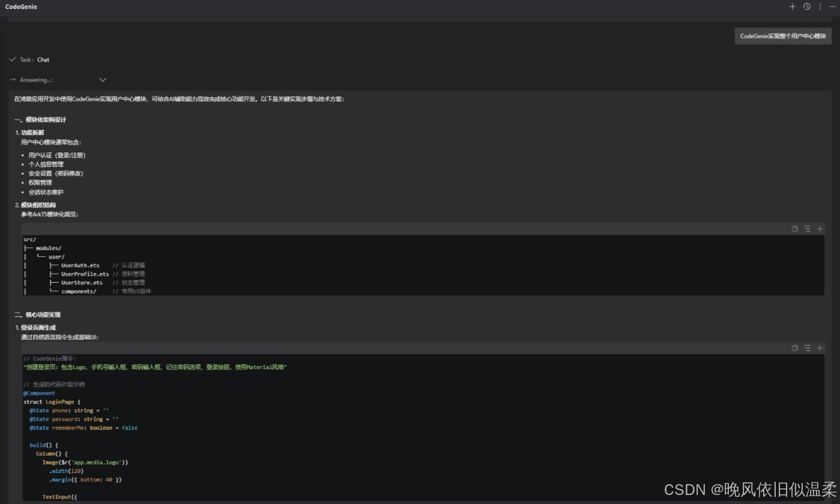Click the item 1. 功能拆解
Screen dimensions: 840x504
[x=29, y=133]
